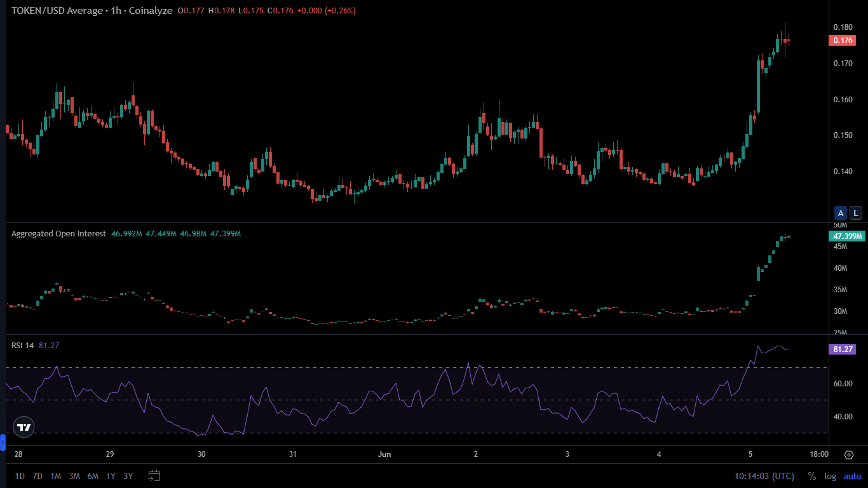This screenshot has width=868, height=488.
Task: Click the 47.399M open interest label
Action: tap(848, 236)
